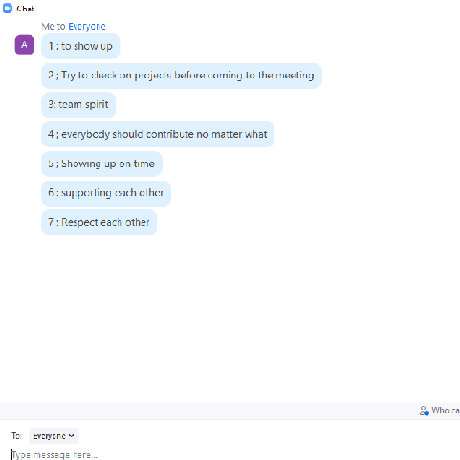Select the message '1 : to show up'
This screenshot has width=460, height=460.
[x=81, y=46]
